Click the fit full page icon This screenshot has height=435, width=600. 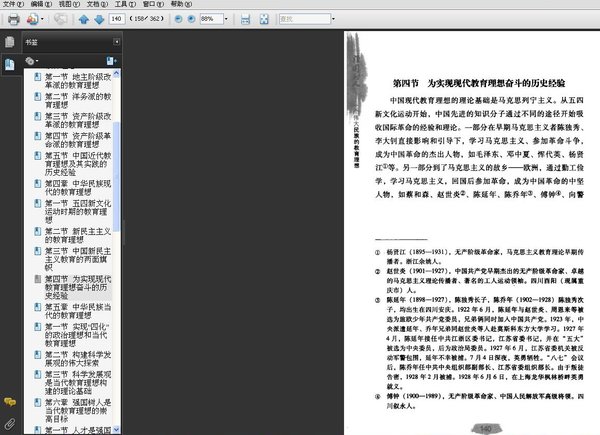click(264, 19)
